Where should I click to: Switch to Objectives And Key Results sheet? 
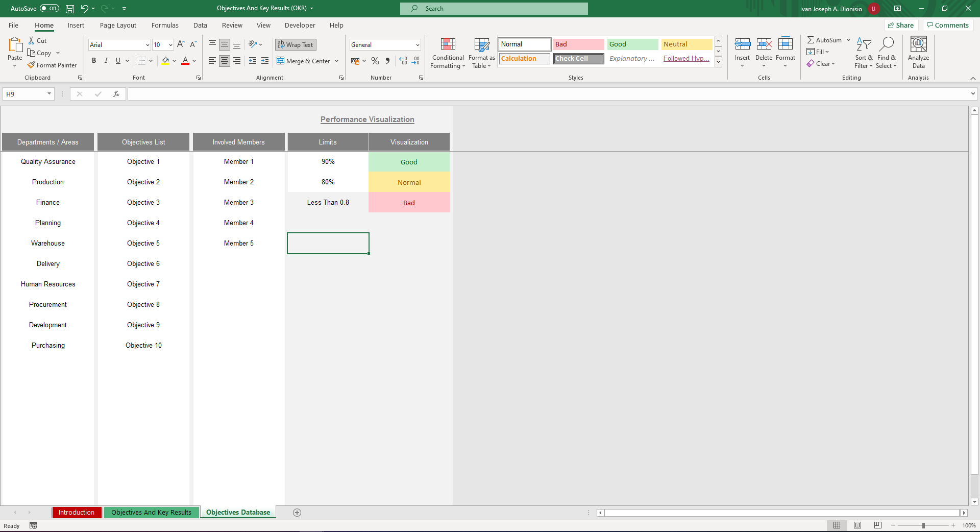151,513
